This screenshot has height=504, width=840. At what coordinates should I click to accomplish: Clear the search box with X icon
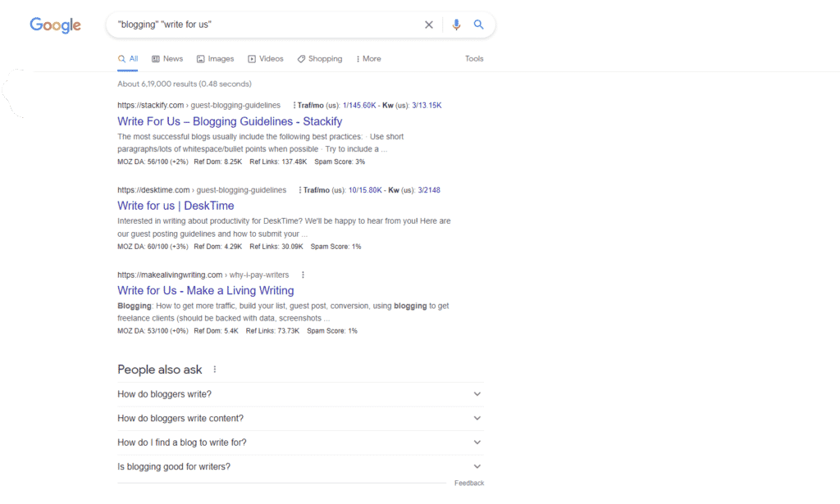click(428, 25)
